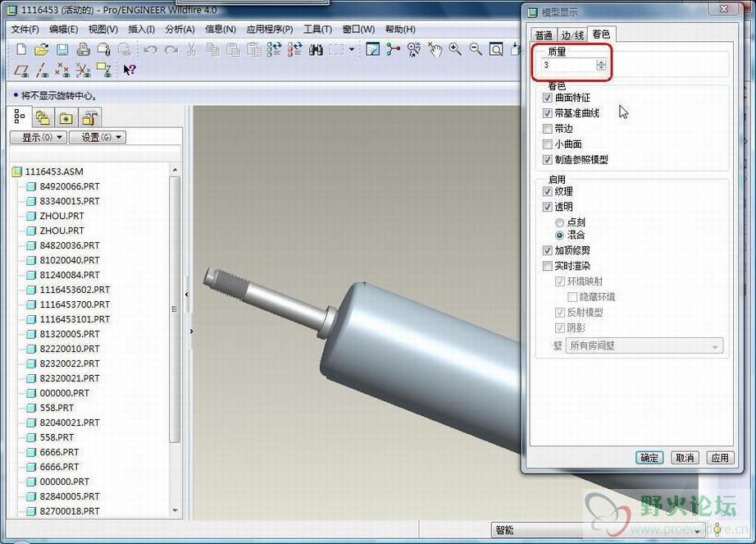
Task: Open the 编辑(E) menu
Action: 64,30
